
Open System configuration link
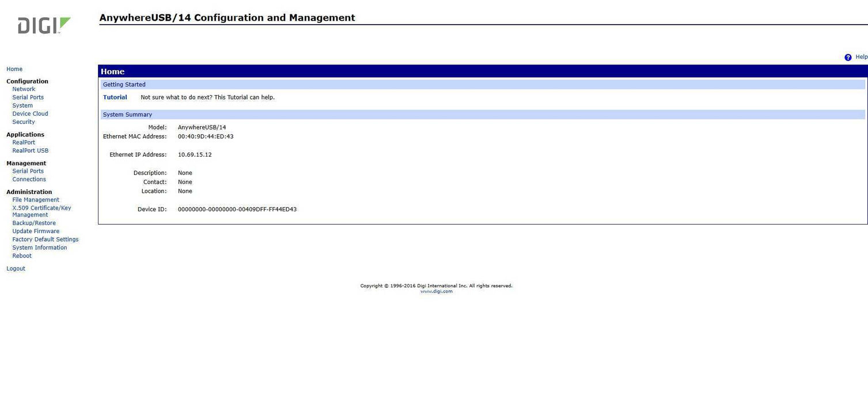(x=22, y=105)
